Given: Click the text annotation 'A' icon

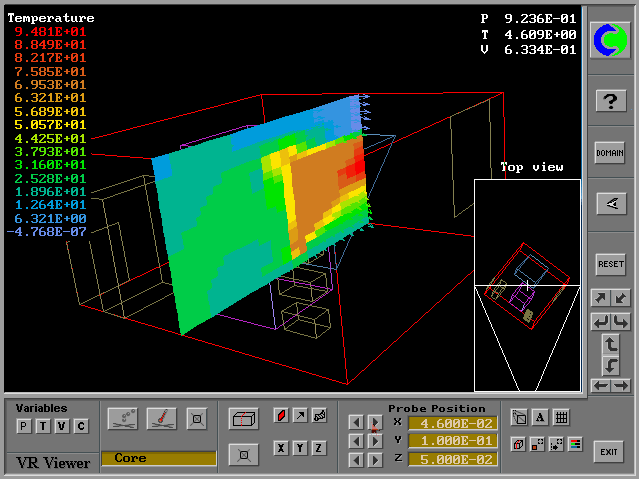Looking at the screenshot, I should point(539,418).
